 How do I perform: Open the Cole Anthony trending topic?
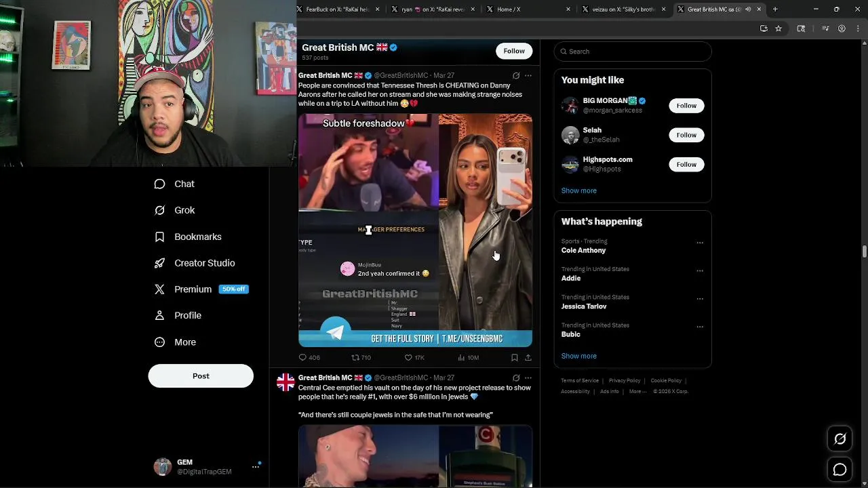pos(584,250)
